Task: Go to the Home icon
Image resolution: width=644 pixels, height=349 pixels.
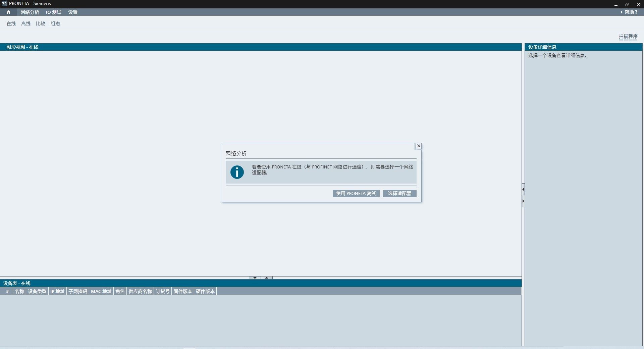Action: point(8,12)
